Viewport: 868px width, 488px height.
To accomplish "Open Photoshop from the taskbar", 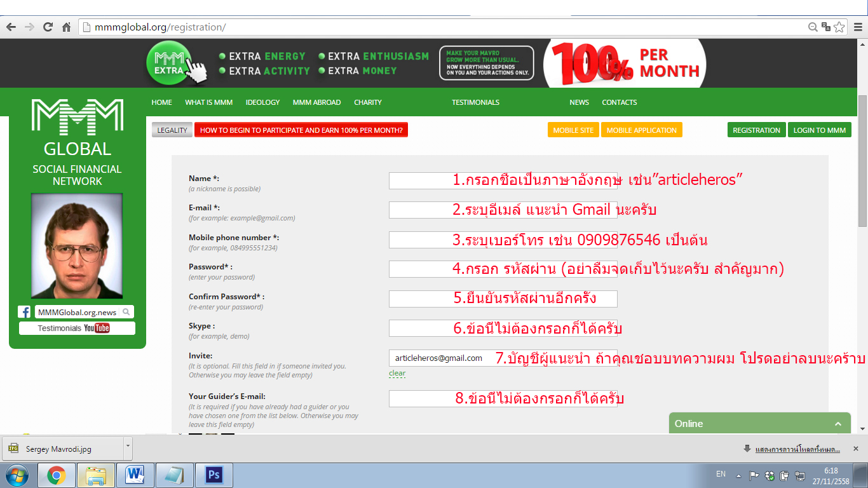I will 213,475.
